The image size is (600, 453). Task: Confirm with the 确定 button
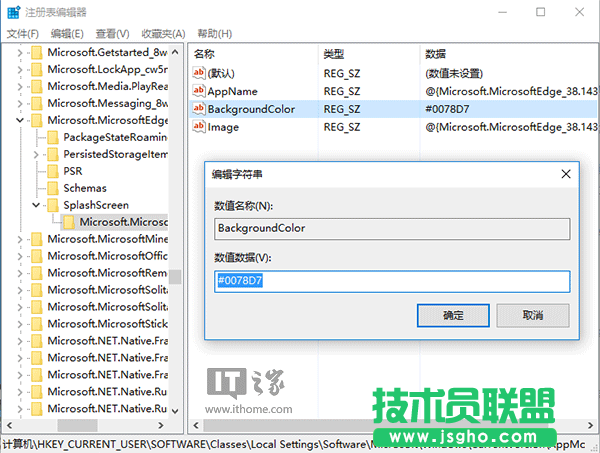tap(453, 316)
